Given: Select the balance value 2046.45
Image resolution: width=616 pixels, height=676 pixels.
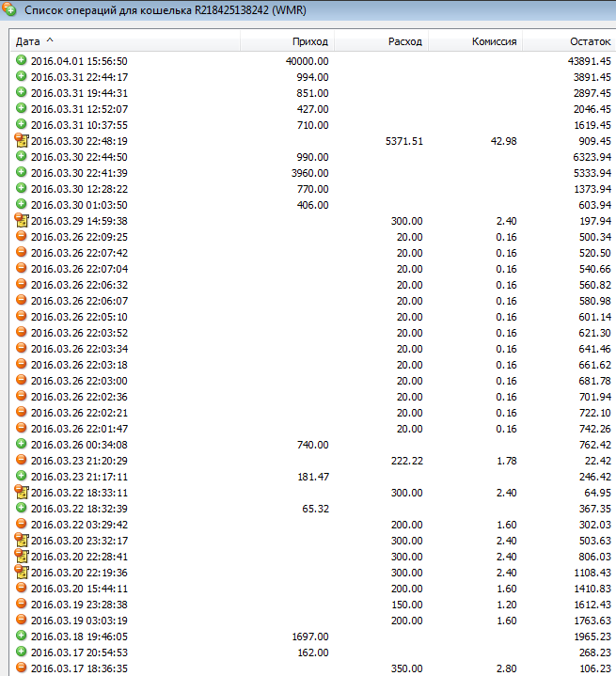Looking at the screenshot, I should 592,109.
